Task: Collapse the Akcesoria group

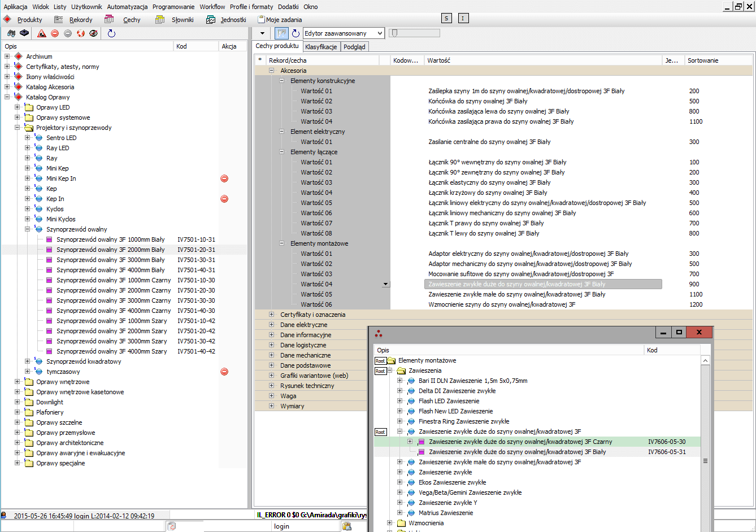Action: (x=271, y=71)
